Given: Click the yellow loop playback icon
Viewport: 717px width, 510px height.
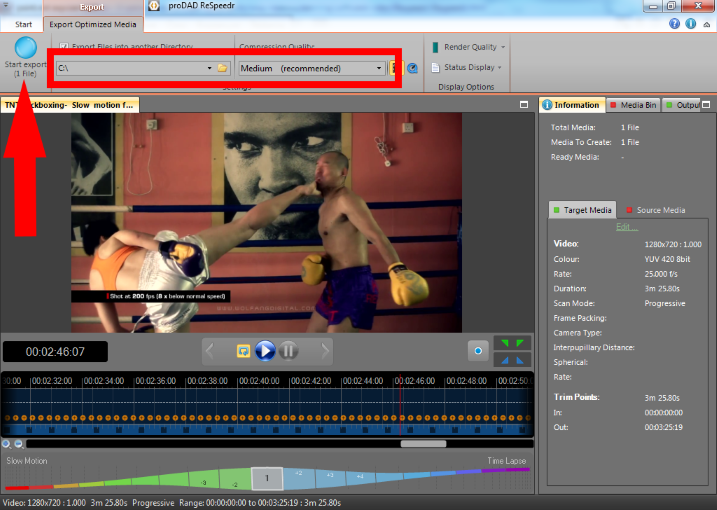Looking at the screenshot, I should coord(243,351).
